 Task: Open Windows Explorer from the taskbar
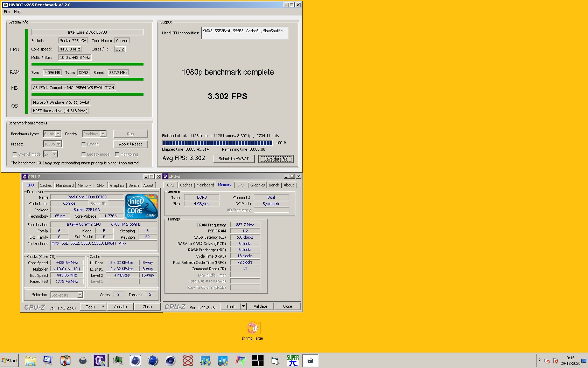click(30, 361)
